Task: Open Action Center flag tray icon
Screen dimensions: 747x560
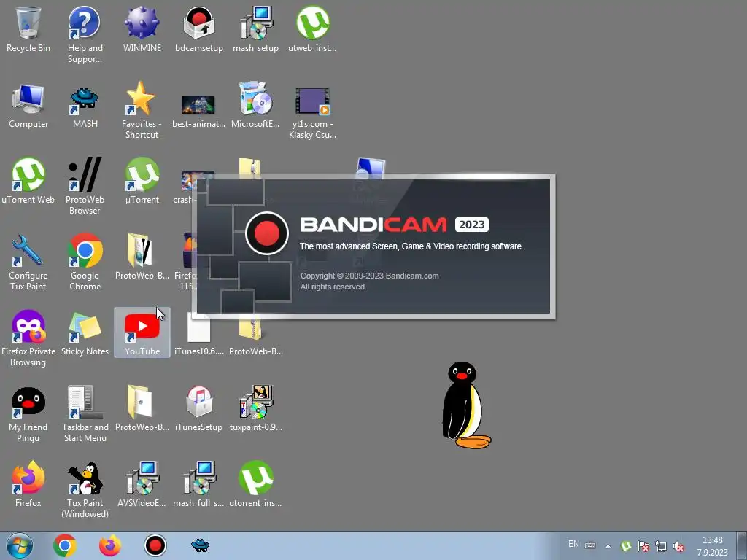Action: pyautogui.click(x=643, y=546)
